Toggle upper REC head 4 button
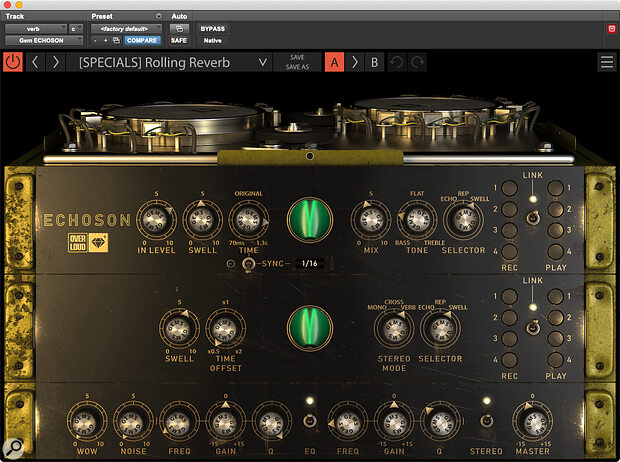Image resolution: width=620 pixels, height=462 pixels. pyautogui.click(x=509, y=251)
